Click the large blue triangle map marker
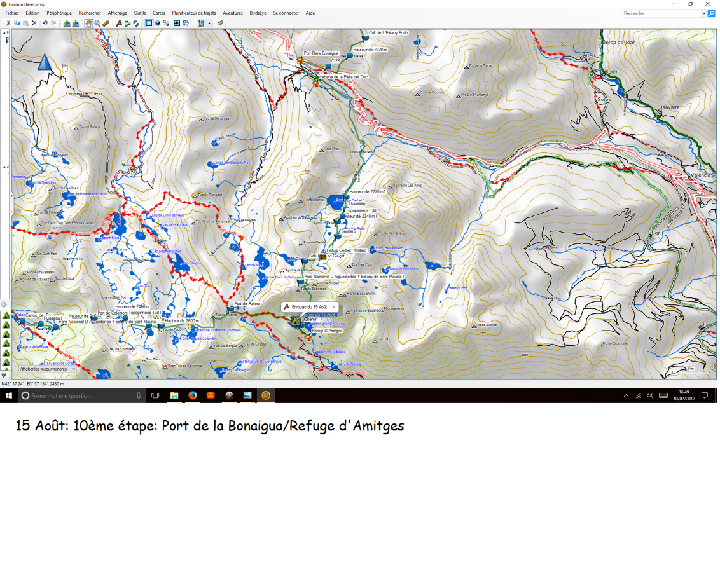 click(x=45, y=62)
